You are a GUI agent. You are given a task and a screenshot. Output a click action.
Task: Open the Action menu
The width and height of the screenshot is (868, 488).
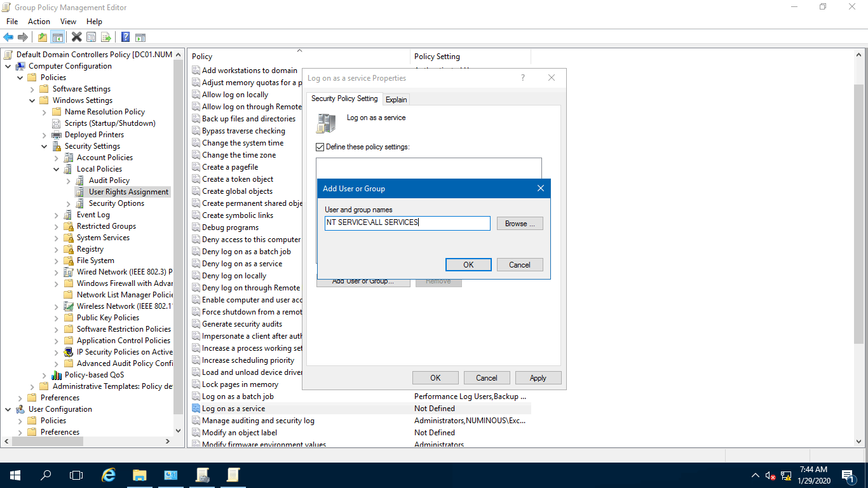(39, 22)
